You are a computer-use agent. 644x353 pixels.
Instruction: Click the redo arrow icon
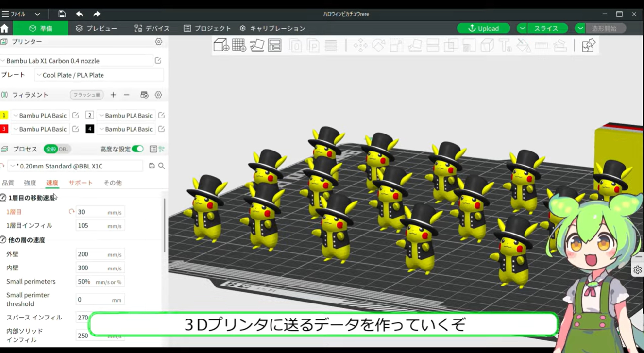tap(97, 14)
